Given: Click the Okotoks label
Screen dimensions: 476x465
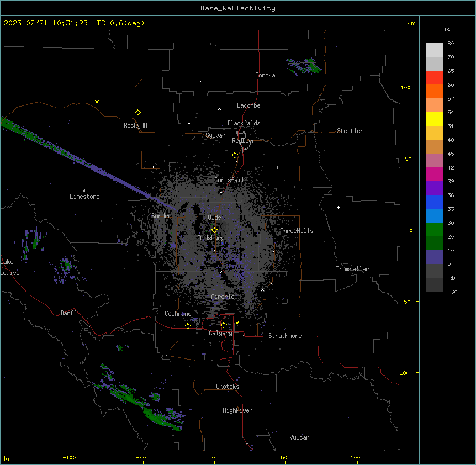Looking at the screenshot, I should click(x=228, y=387).
